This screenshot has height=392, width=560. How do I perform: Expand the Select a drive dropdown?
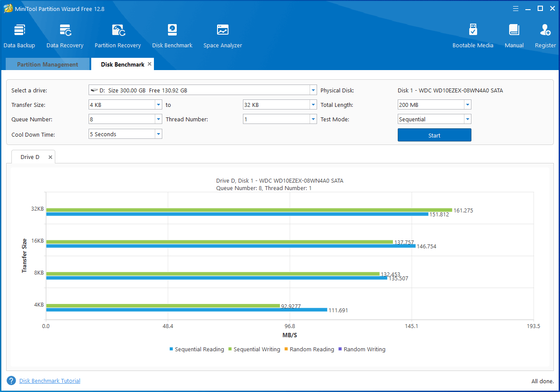[x=313, y=90]
